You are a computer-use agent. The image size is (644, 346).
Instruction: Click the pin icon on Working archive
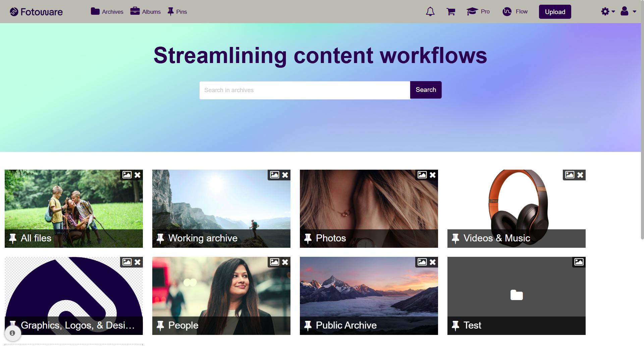[x=160, y=238]
